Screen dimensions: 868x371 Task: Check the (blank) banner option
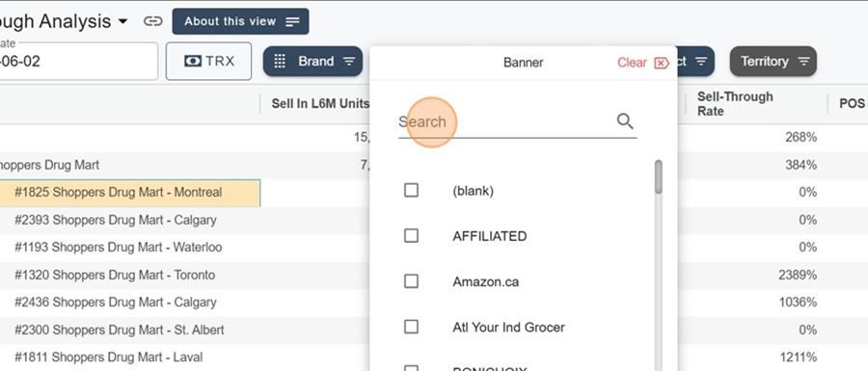(x=411, y=190)
